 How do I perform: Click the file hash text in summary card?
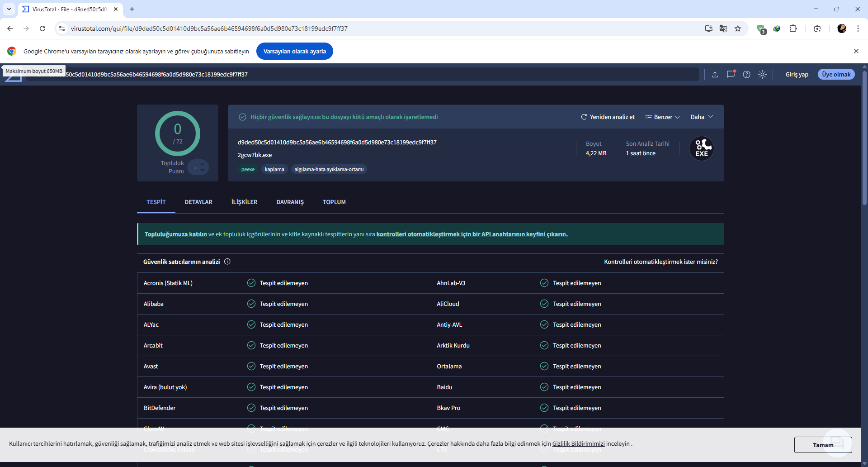(337, 142)
